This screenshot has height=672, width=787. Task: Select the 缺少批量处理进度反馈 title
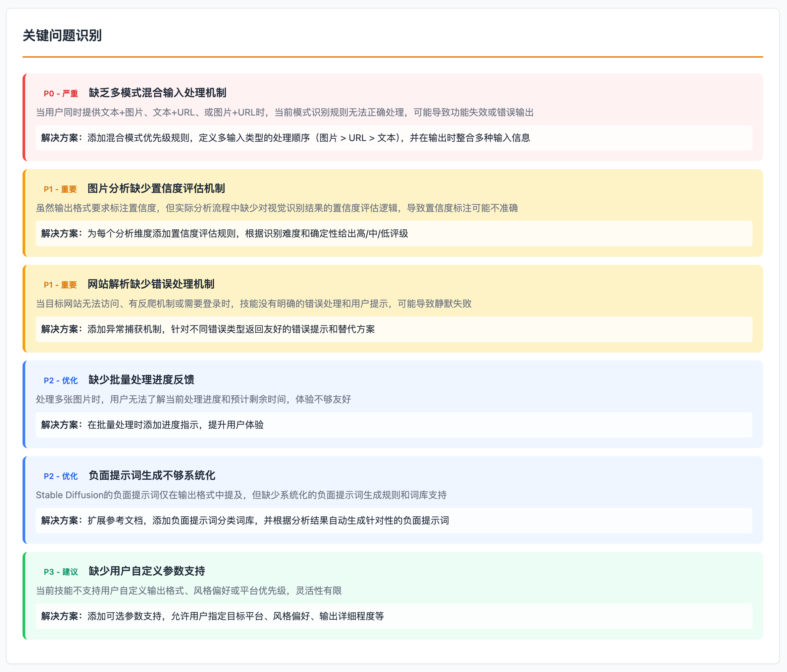(141, 380)
